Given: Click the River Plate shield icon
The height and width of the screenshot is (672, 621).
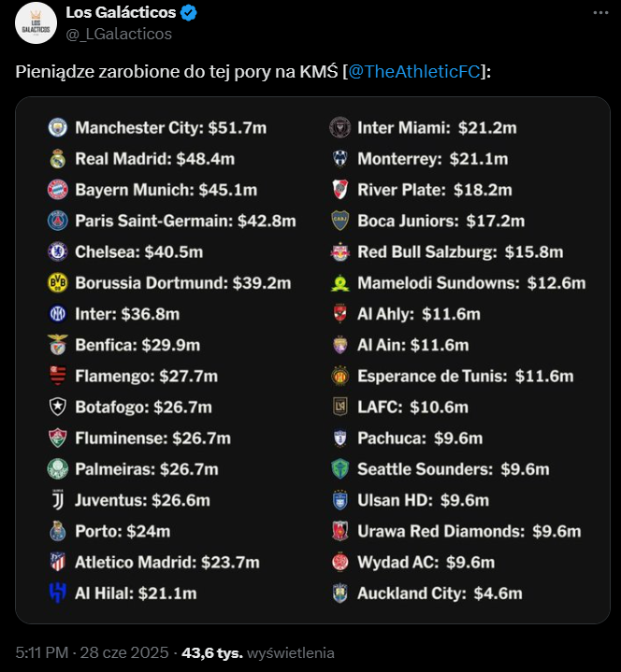Looking at the screenshot, I should pyautogui.click(x=340, y=190).
